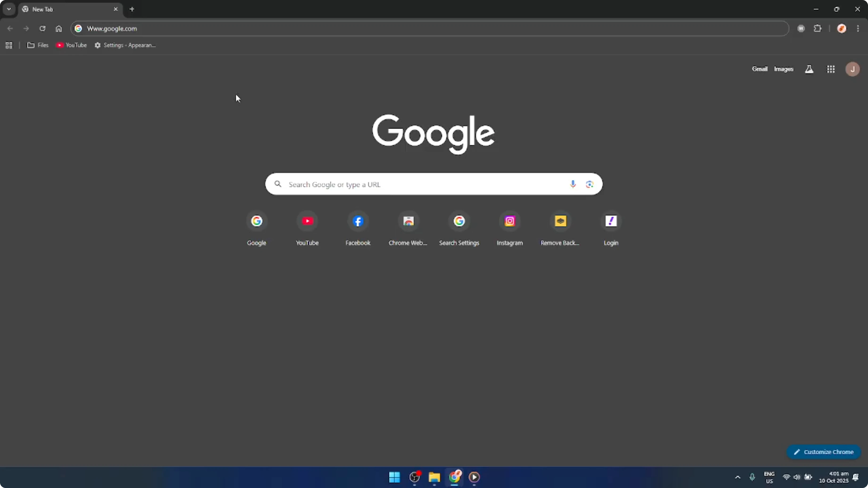Click the microphone tray icon
This screenshot has height=488, width=868.
pos(752,477)
